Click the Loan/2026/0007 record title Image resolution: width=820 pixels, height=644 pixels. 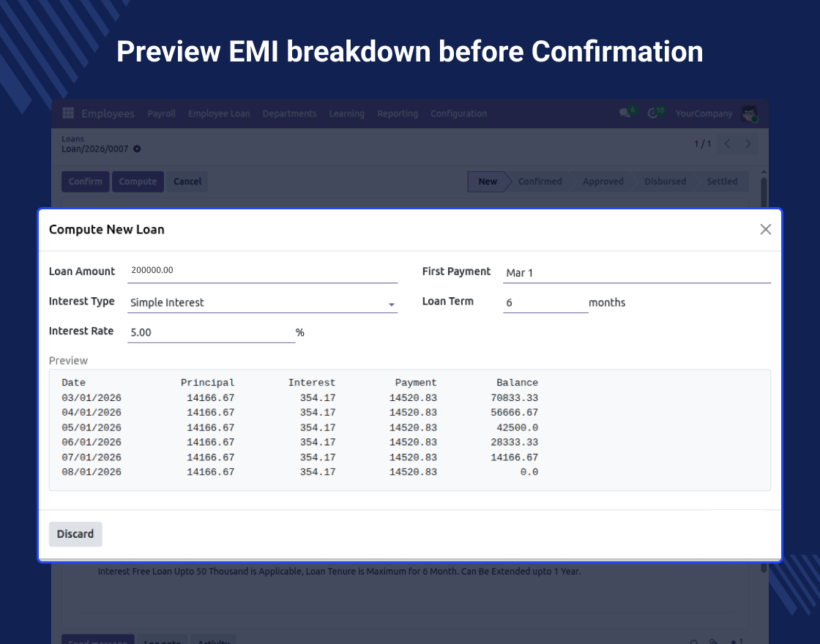pos(94,149)
